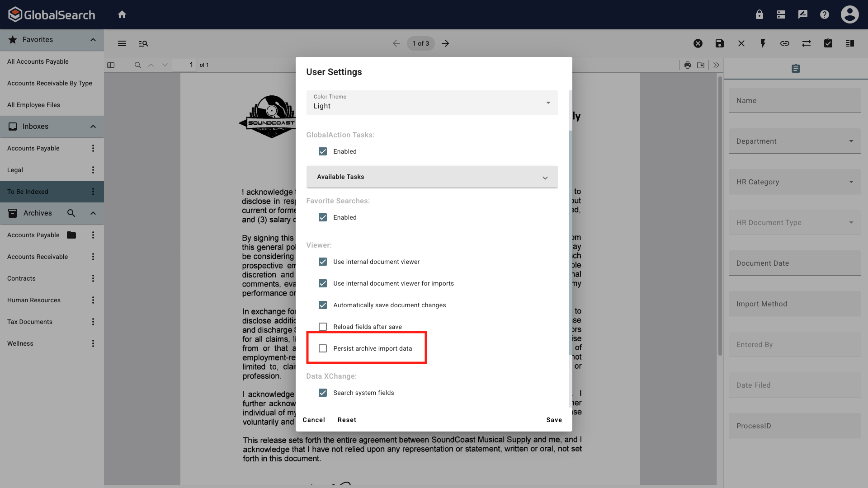
Task: Open the help question mark icon
Action: (825, 14)
